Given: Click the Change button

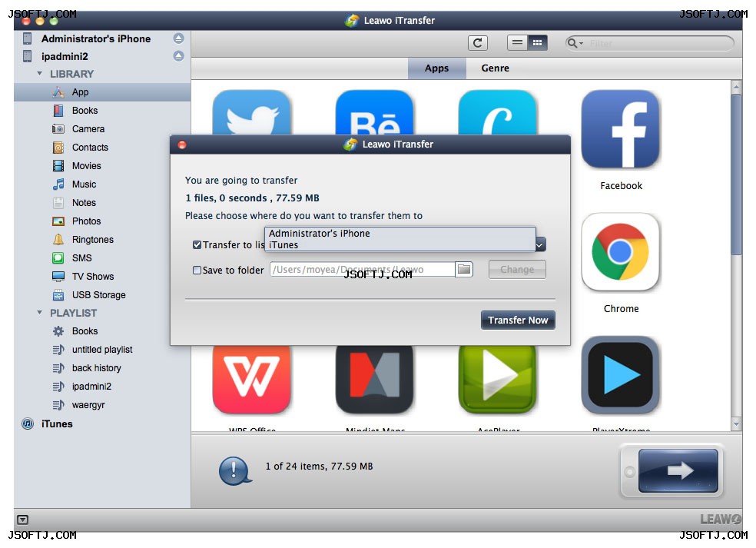Looking at the screenshot, I should pos(517,270).
